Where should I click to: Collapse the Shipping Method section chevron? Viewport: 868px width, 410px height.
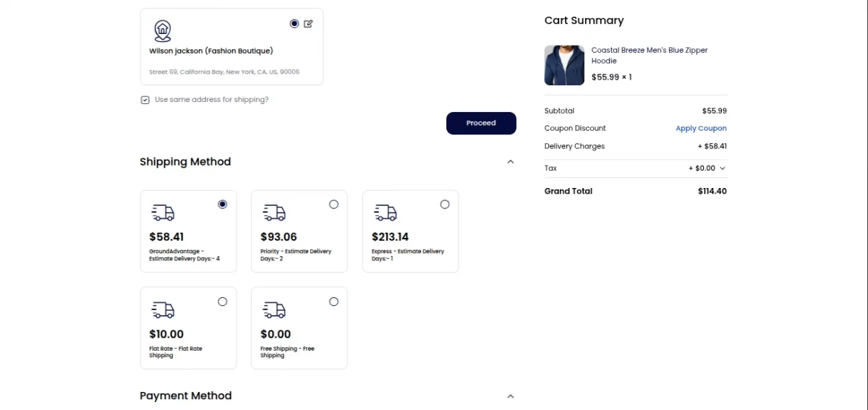[x=511, y=162]
